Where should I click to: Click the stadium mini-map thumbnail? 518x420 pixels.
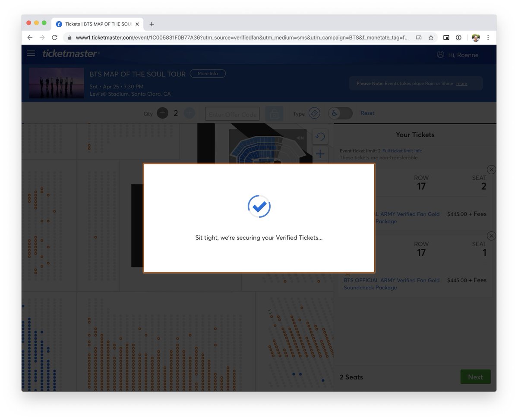[268, 147]
